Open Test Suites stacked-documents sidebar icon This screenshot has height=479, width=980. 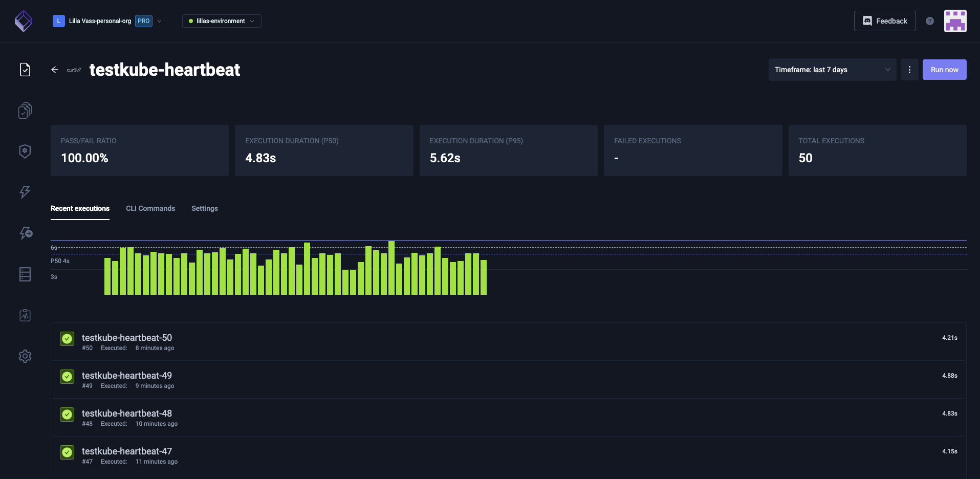[x=25, y=111]
